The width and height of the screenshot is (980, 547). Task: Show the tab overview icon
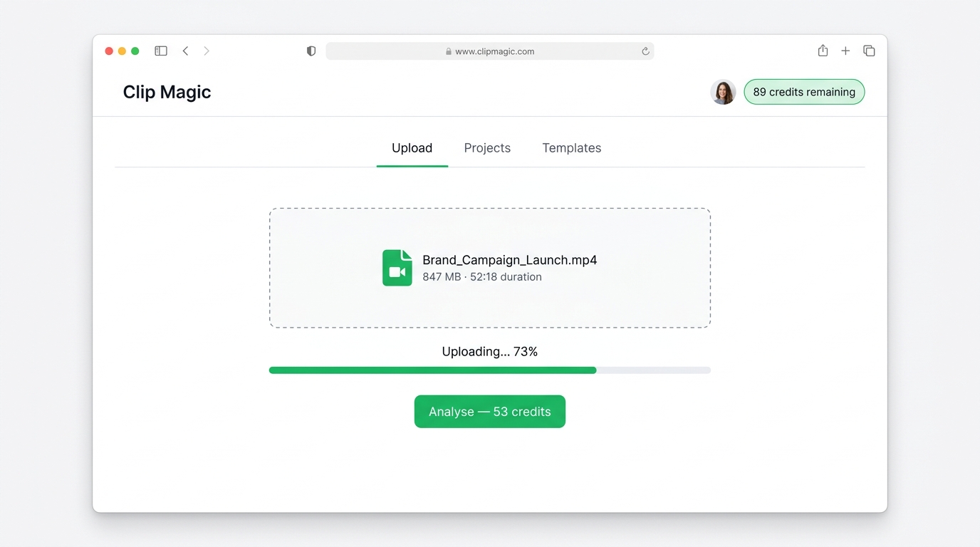pos(869,51)
